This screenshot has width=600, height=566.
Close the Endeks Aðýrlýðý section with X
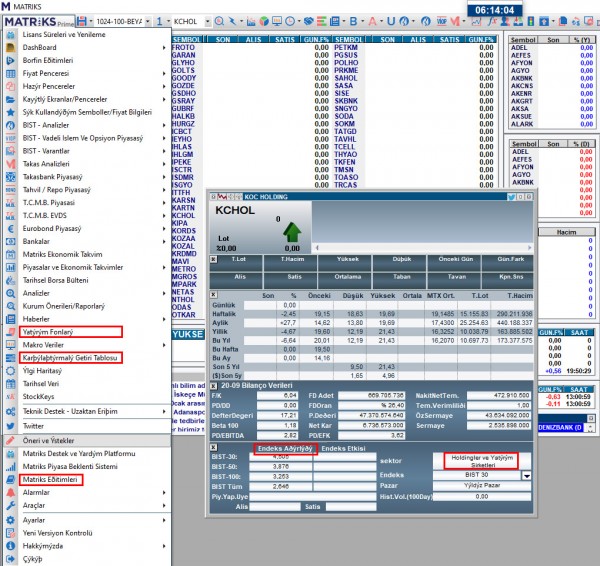click(x=214, y=447)
